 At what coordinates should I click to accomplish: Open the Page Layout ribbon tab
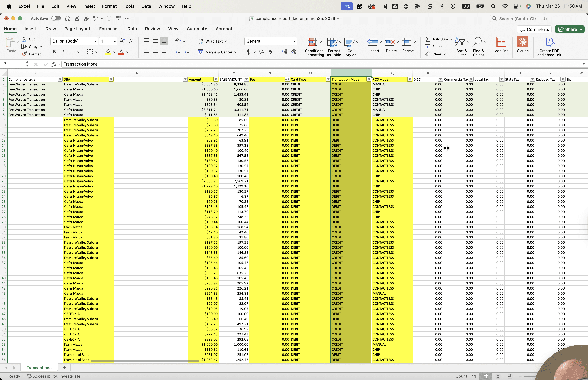77,29
